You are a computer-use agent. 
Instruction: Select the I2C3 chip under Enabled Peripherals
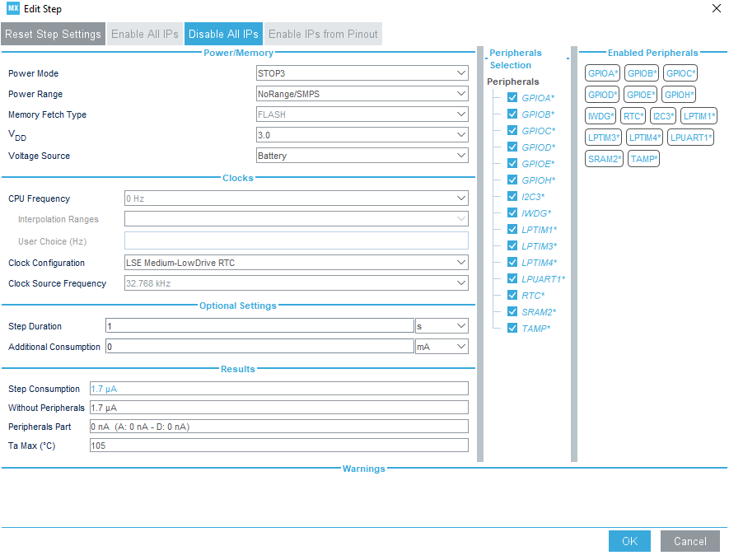tap(663, 115)
